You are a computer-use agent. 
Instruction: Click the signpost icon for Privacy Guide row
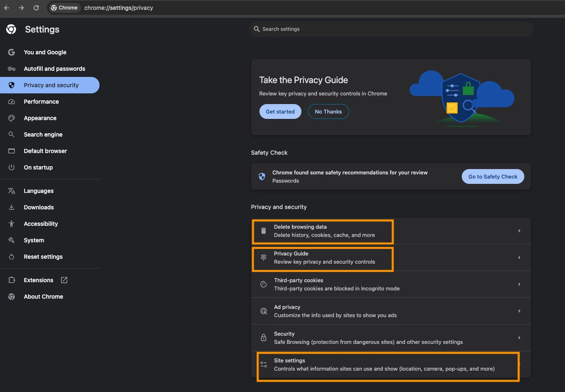coord(264,257)
